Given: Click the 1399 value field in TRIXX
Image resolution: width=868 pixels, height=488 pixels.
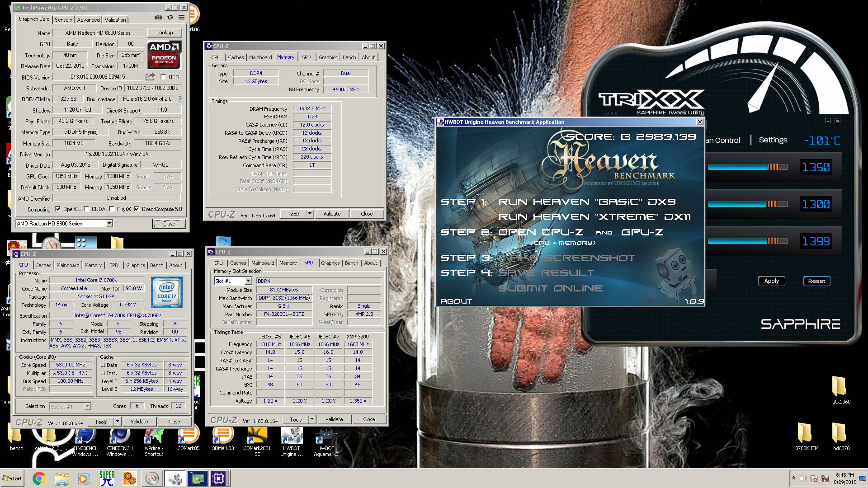Looking at the screenshot, I should click(816, 242).
